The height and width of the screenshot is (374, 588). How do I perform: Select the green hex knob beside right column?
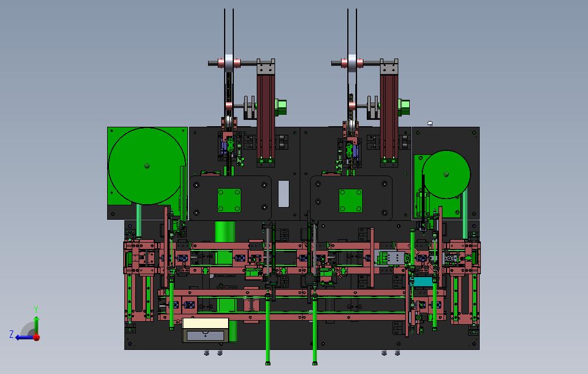pyautogui.click(x=403, y=107)
